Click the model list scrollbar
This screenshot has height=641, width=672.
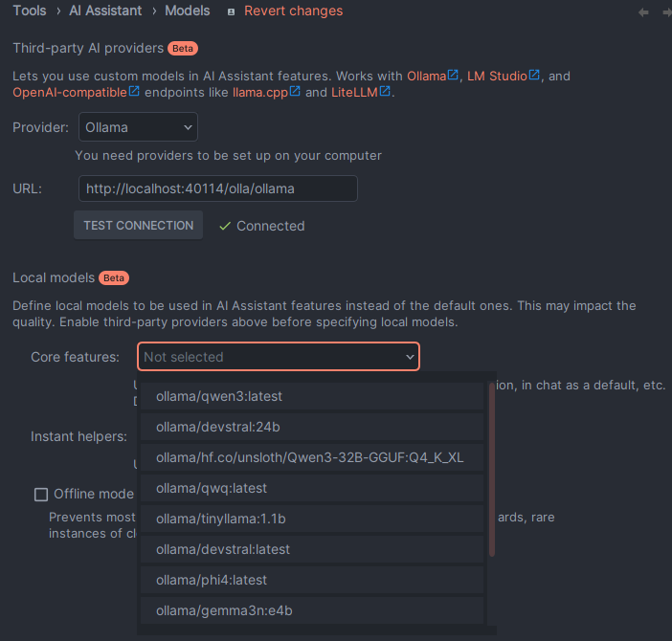coord(492,470)
